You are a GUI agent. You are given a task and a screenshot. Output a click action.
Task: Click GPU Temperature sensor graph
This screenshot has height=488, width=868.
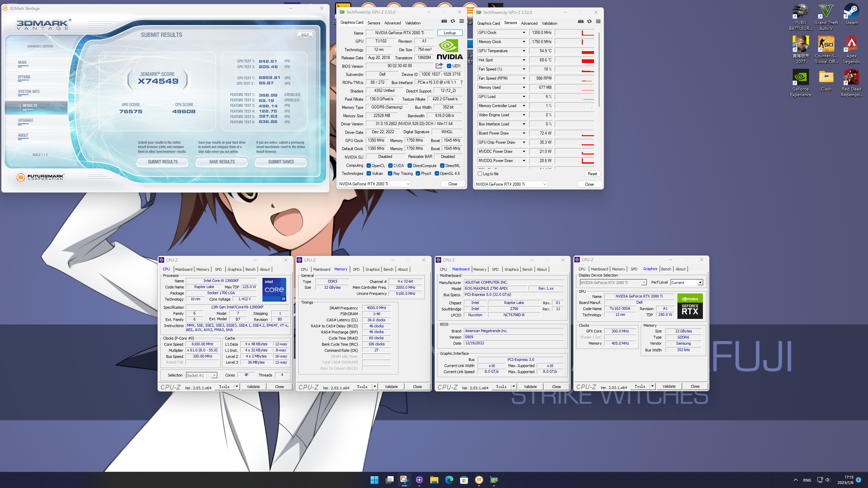pyautogui.click(x=574, y=51)
